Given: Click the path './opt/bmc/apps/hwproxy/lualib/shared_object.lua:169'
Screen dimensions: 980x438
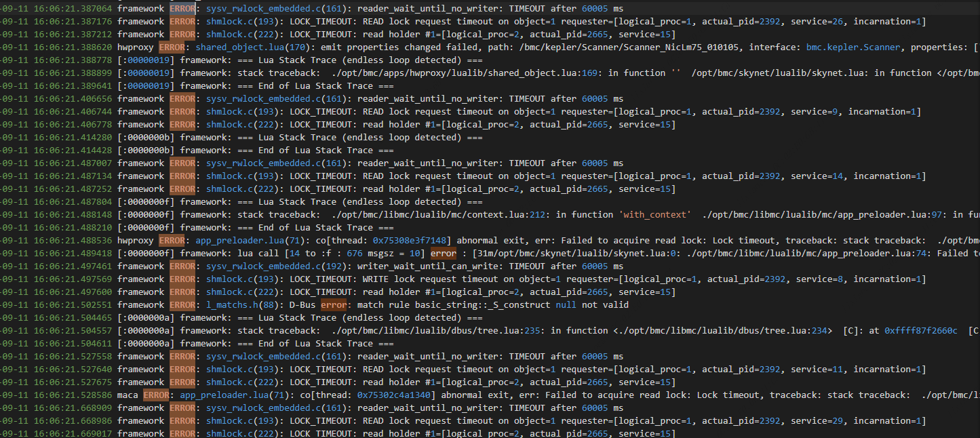Looking at the screenshot, I should point(465,73).
